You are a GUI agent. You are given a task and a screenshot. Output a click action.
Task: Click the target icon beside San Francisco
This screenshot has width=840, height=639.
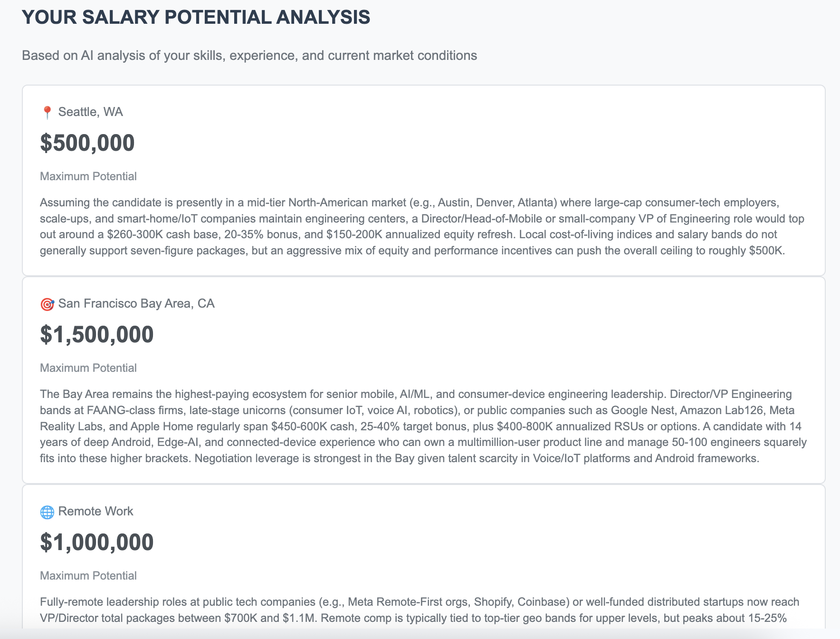[x=47, y=304]
